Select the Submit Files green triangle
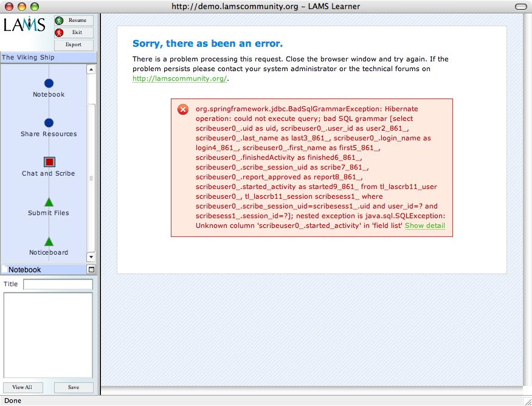Screen dimensions: 532x406 [x=49, y=202]
